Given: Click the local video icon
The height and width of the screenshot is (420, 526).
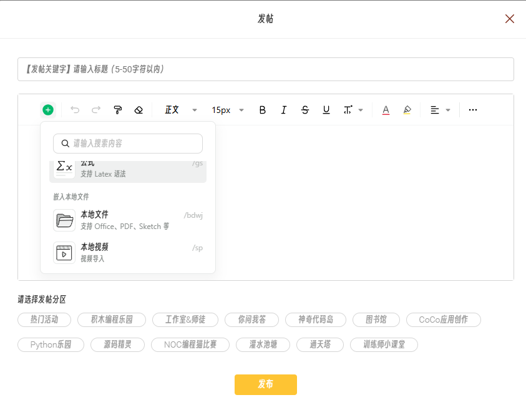Looking at the screenshot, I should (64, 253).
